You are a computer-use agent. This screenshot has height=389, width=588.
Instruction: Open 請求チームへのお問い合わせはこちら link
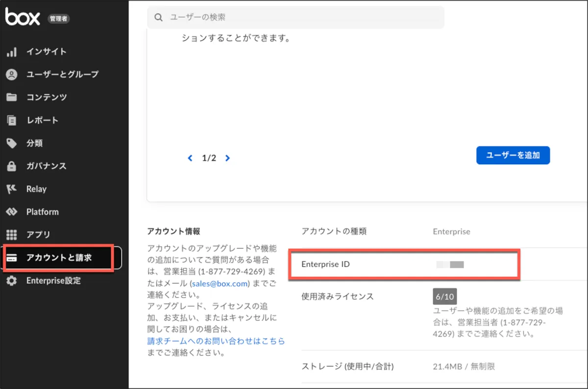point(216,341)
